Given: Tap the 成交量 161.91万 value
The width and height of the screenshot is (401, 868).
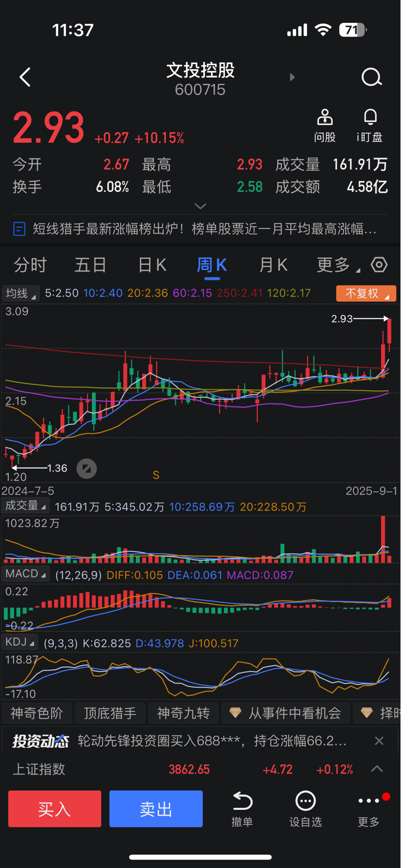Looking at the screenshot, I should 360,165.
